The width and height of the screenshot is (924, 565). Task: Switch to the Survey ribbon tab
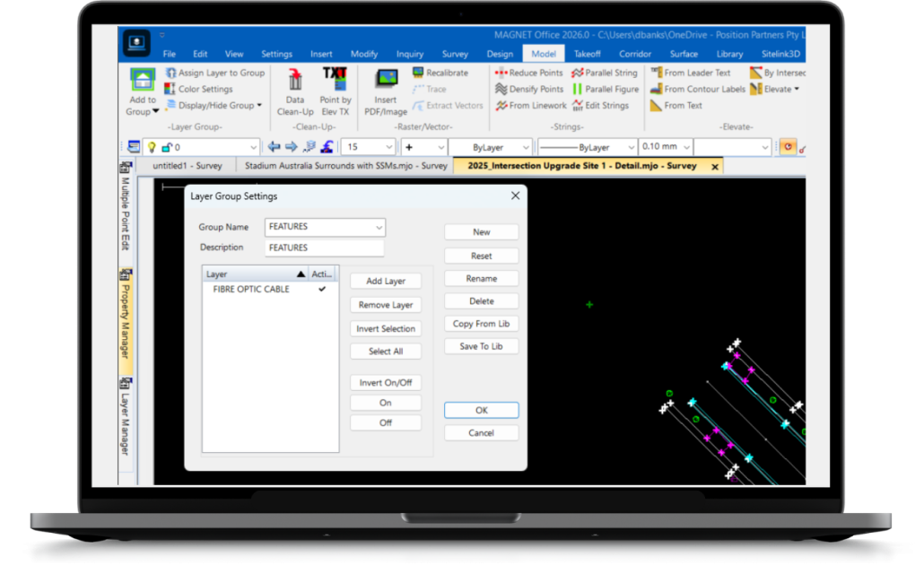[x=455, y=54]
